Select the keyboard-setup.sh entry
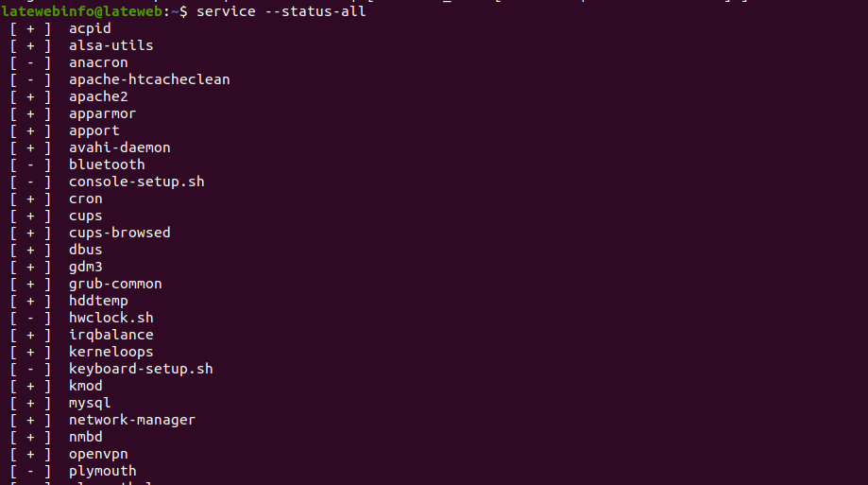 coord(141,369)
